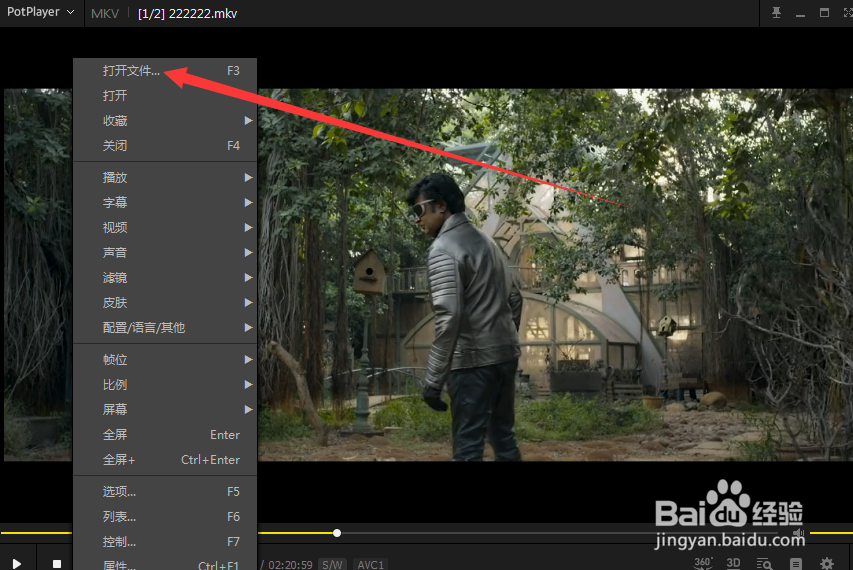Open settings gear in control bar

[x=827, y=563]
